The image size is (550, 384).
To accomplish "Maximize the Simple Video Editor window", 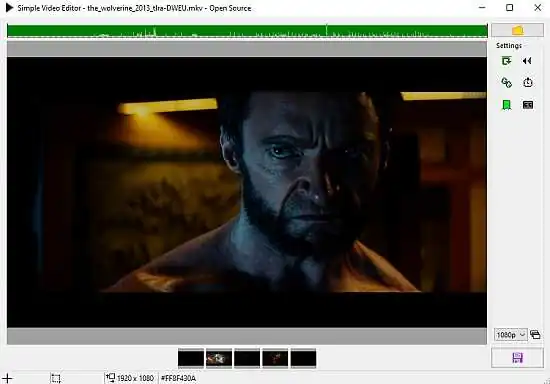I will 510,8.
